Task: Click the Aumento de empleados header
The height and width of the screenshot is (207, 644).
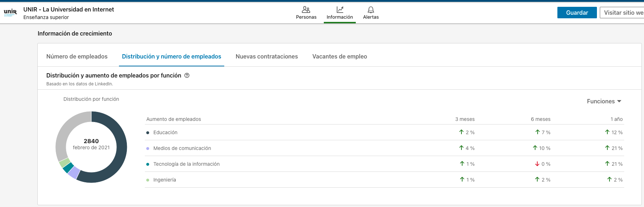Action: pyautogui.click(x=174, y=119)
